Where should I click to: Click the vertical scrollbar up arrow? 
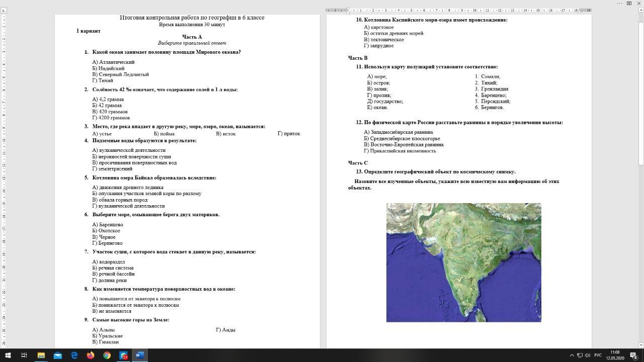click(x=640, y=11)
